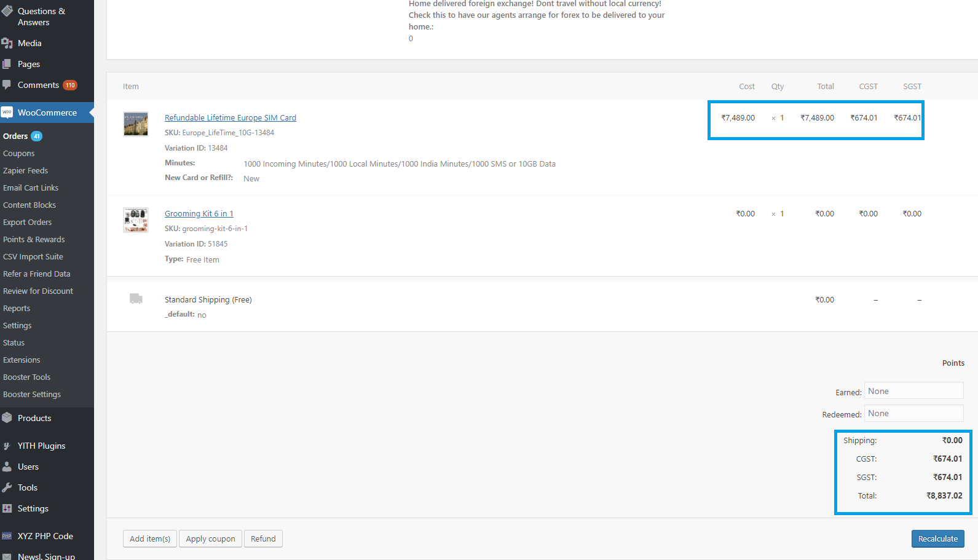Click the Recalculate button
978x560 pixels.
click(937, 538)
